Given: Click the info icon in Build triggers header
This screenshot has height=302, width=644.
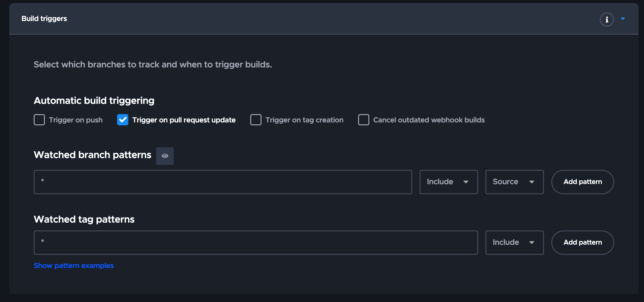Looking at the screenshot, I should coord(606,19).
